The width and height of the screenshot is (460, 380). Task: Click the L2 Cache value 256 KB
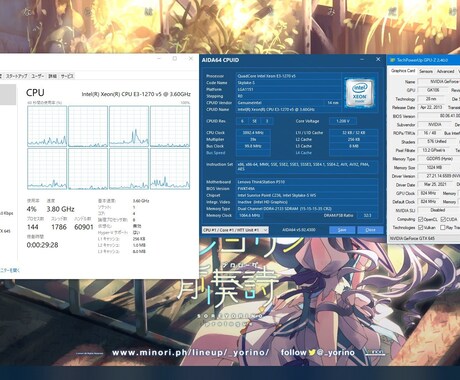coord(354,139)
